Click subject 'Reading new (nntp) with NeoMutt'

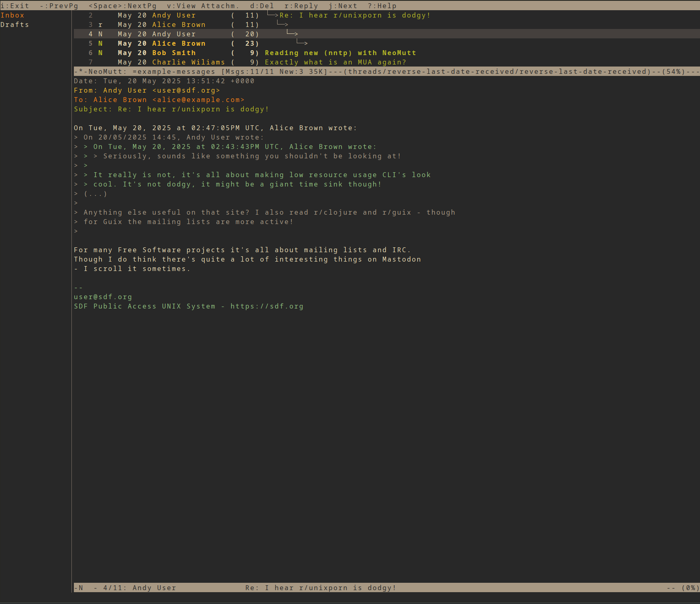pyautogui.click(x=340, y=53)
